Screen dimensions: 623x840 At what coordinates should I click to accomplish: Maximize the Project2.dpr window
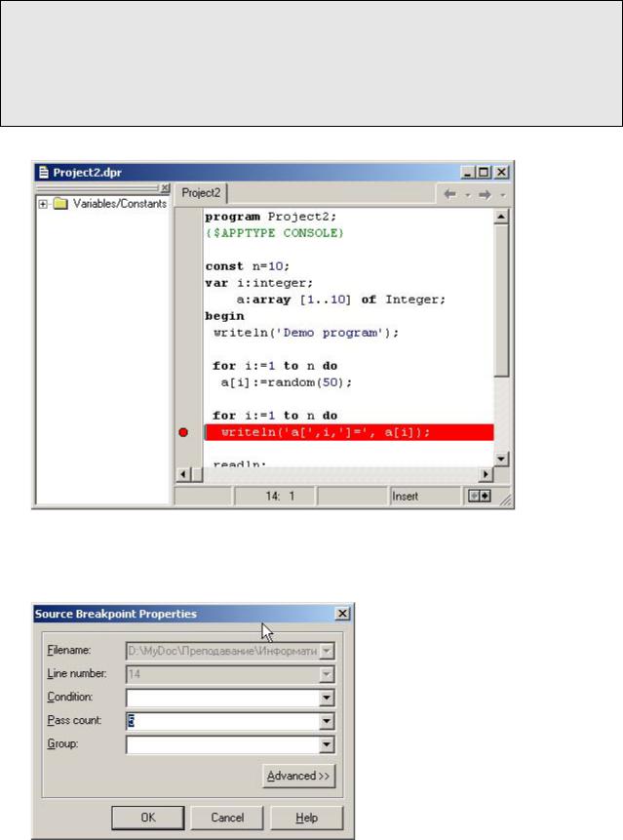pos(484,173)
